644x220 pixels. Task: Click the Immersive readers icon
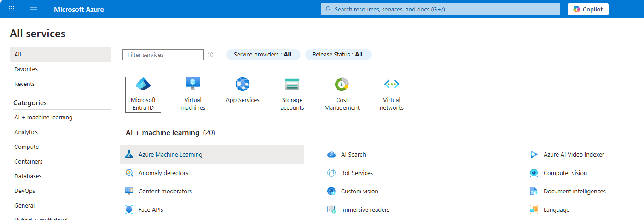[331, 210]
